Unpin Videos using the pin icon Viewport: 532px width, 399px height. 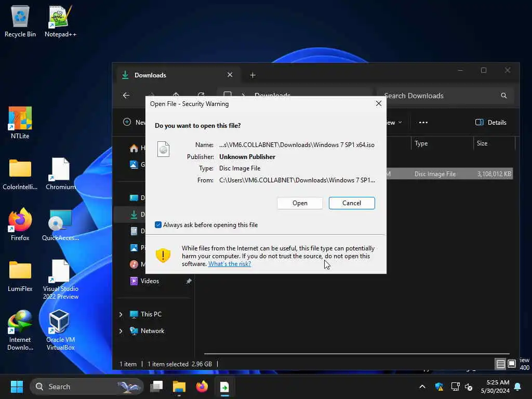pos(189,281)
